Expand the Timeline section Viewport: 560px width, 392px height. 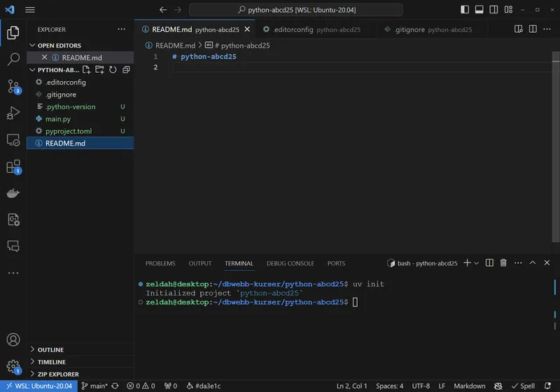pyautogui.click(x=80, y=362)
